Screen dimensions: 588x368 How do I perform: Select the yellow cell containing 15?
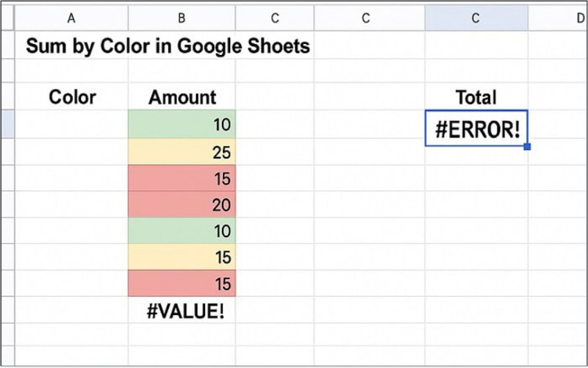coord(182,258)
